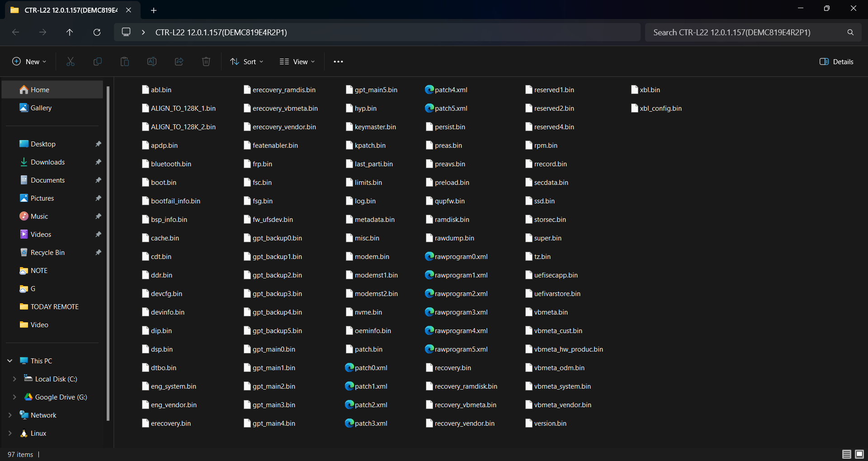Select the rawprogram0.xml file icon

[429, 256]
